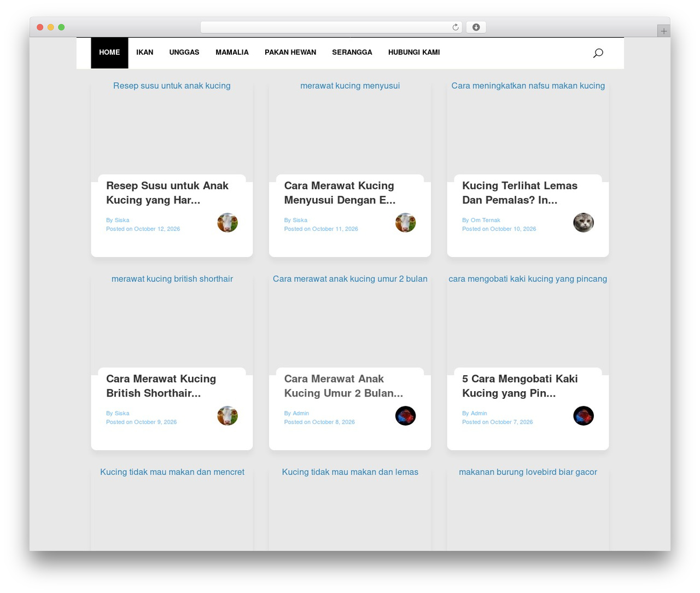Click 'Posted on October 12, 2026' date
The height and width of the screenshot is (593, 700).
(143, 229)
